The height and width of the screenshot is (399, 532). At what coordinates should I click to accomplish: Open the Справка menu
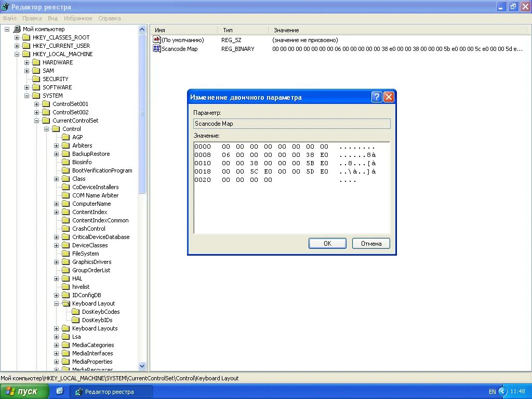(x=109, y=18)
